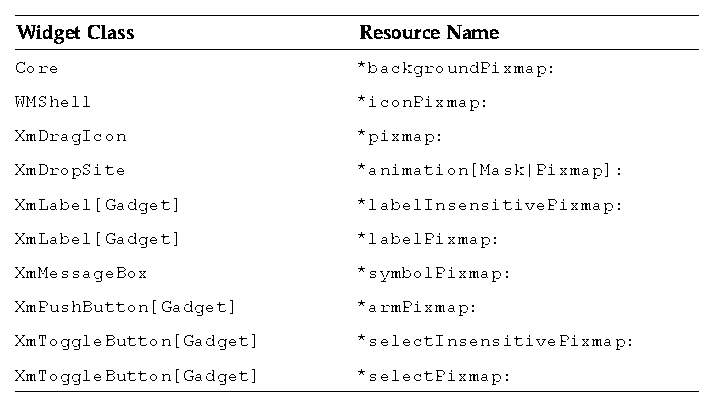
Task: Click the *selectInsensitivePixmap: resource text
Action: point(495,341)
